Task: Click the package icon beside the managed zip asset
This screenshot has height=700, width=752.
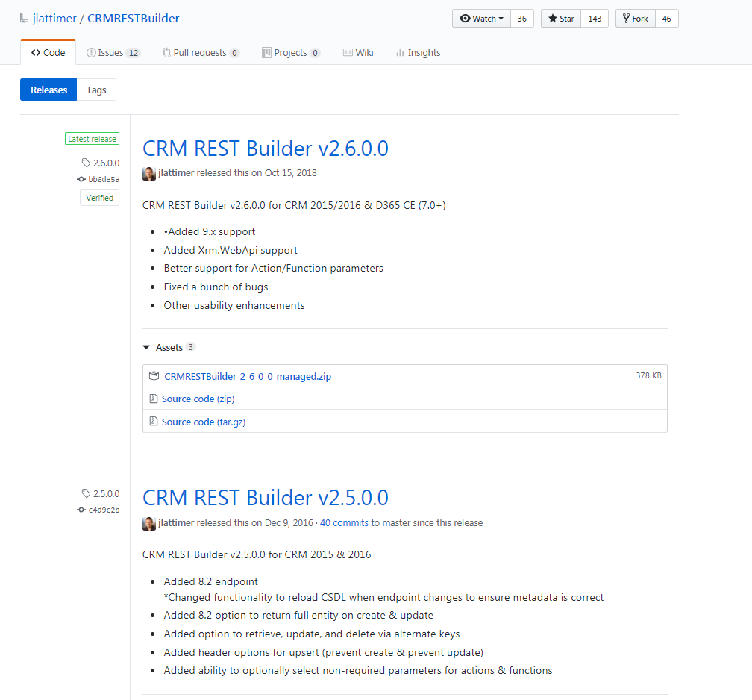Action: pos(154,375)
